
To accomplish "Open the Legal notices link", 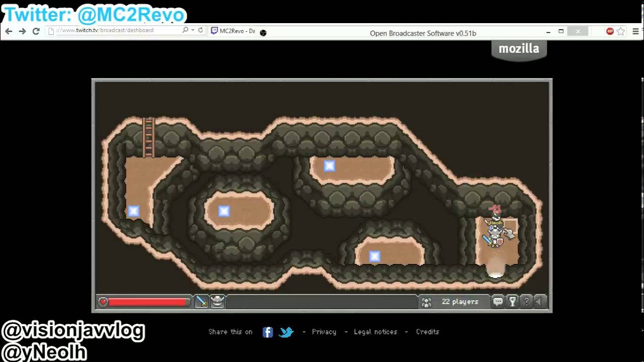I will [x=375, y=332].
